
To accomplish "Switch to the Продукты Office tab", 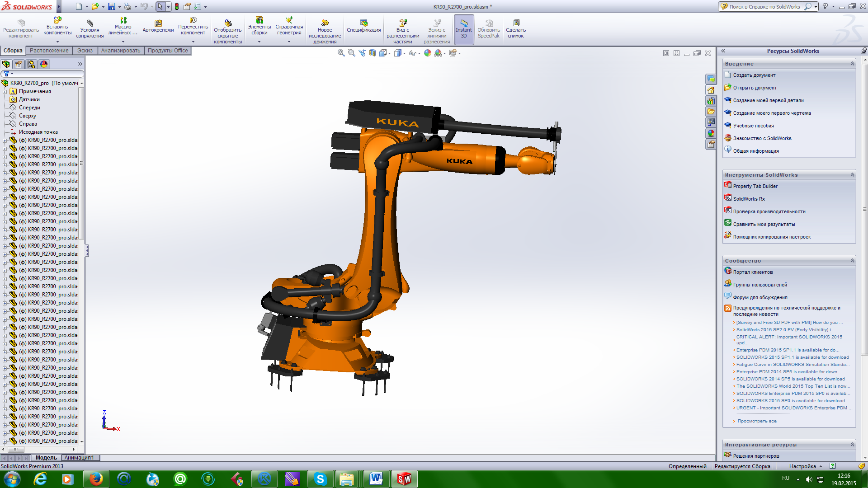I will pyautogui.click(x=168, y=51).
